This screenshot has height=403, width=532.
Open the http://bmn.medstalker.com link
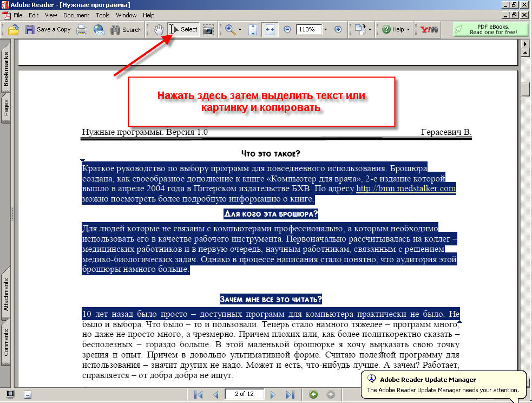[406, 188]
